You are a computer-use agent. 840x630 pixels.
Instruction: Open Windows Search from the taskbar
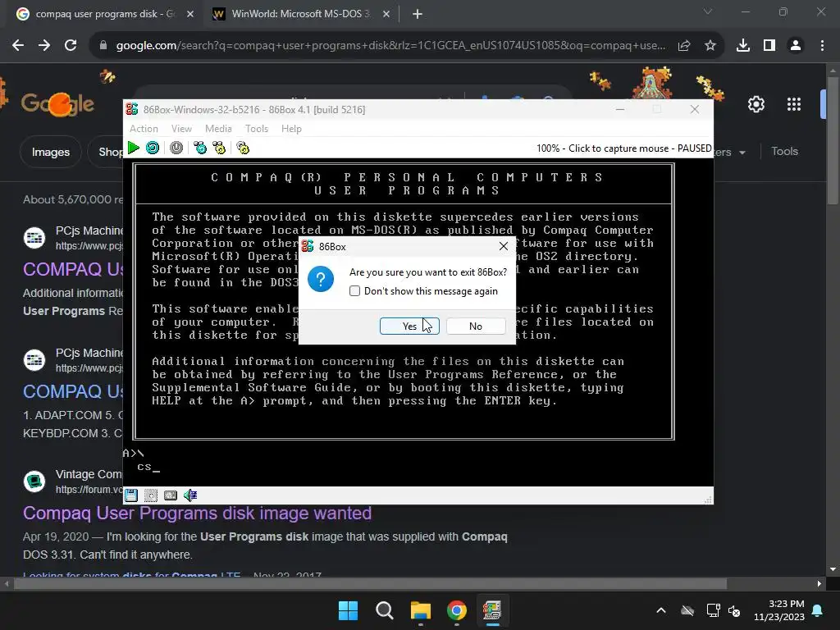pyautogui.click(x=385, y=610)
